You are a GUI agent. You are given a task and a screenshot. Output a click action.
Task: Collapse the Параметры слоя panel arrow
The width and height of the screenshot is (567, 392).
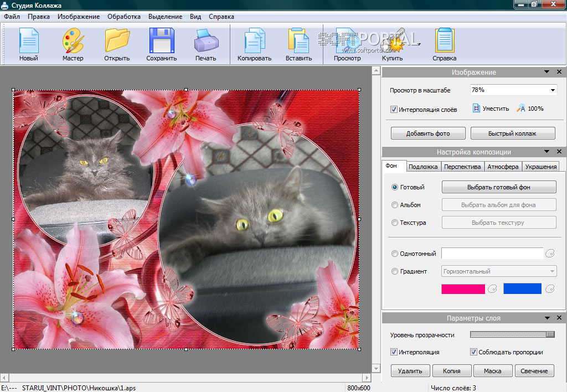pyautogui.click(x=547, y=317)
